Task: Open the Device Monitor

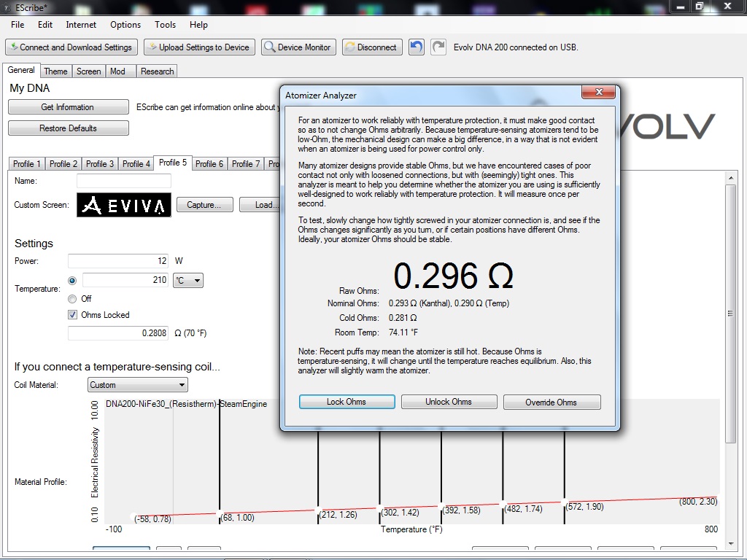Action: [x=298, y=47]
